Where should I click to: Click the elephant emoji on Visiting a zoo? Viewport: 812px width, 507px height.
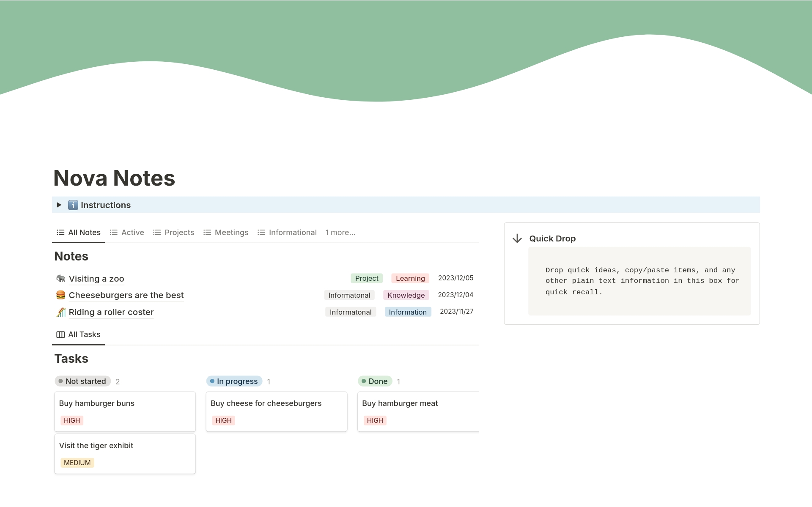[x=60, y=278]
